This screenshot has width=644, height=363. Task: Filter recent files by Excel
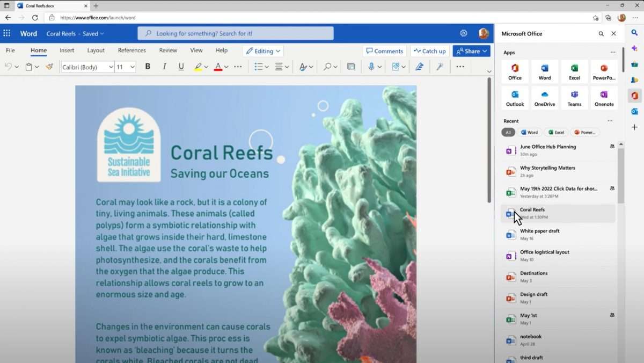pyautogui.click(x=556, y=132)
